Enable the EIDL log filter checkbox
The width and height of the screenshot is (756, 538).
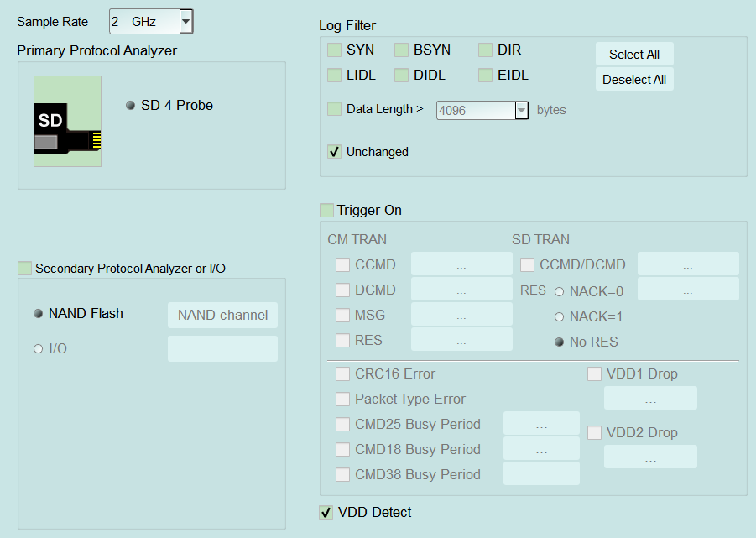point(485,75)
